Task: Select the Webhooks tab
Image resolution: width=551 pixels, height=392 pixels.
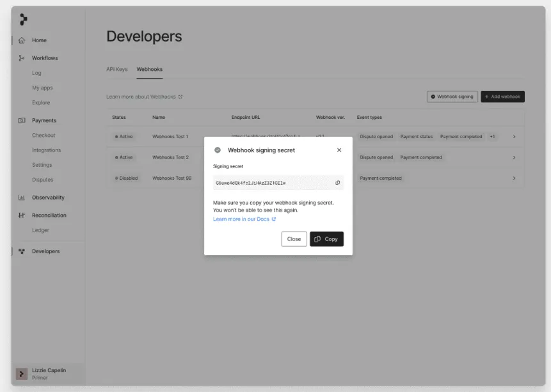Action: [149, 69]
